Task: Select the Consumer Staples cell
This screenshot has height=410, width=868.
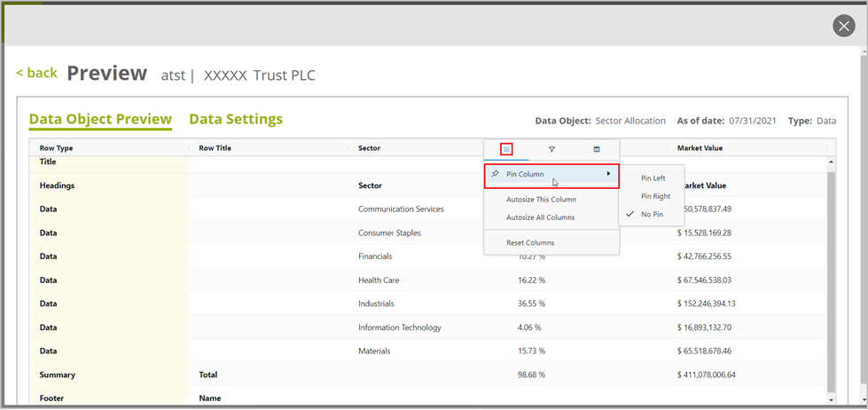Action: coord(389,233)
